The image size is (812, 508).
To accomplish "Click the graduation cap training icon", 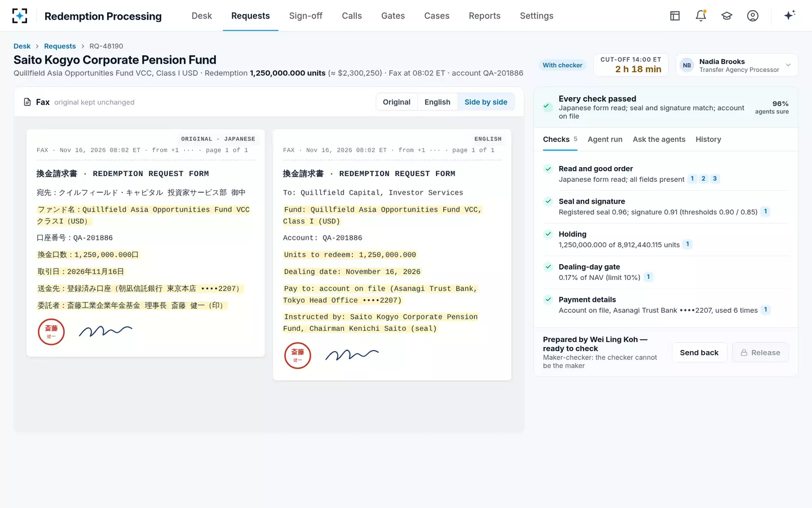I will [x=727, y=16].
